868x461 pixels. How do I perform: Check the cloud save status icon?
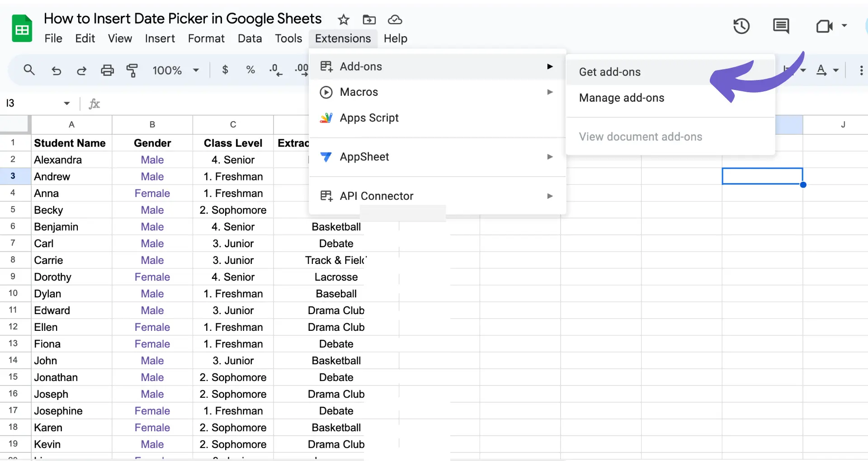395,19
